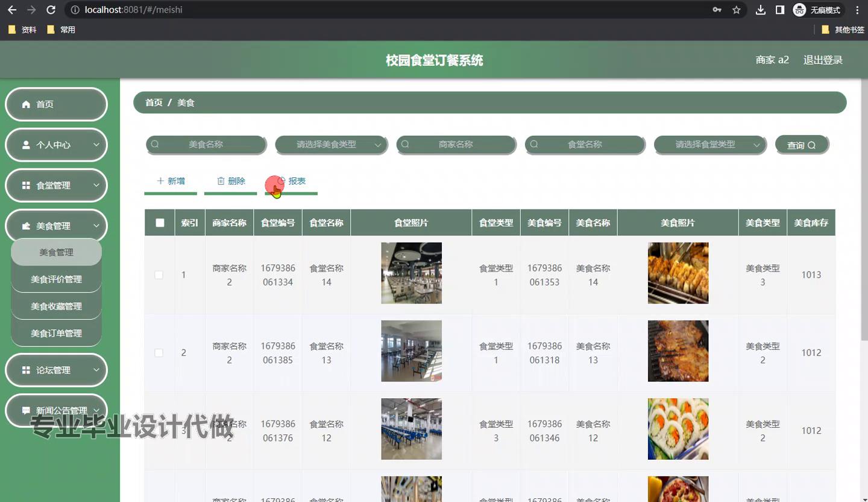
Task: Toggle the browser side panel icon
Action: (780, 10)
